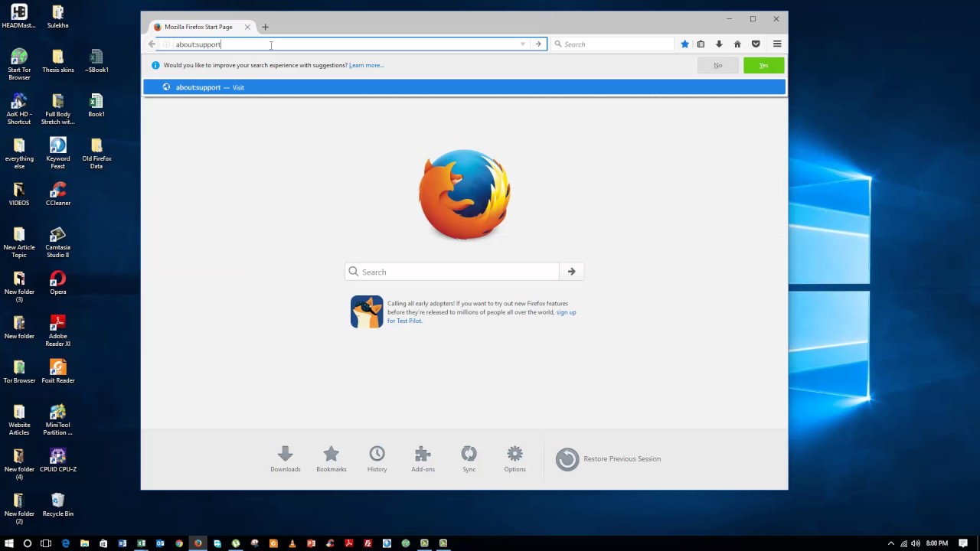The width and height of the screenshot is (980, 551).
Task: Show hidden system tray icons
Action: click(890, 543)
